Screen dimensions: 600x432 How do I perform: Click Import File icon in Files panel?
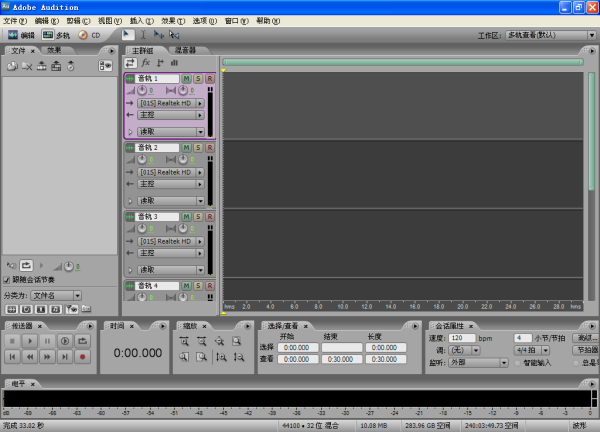tap(12, 66)
